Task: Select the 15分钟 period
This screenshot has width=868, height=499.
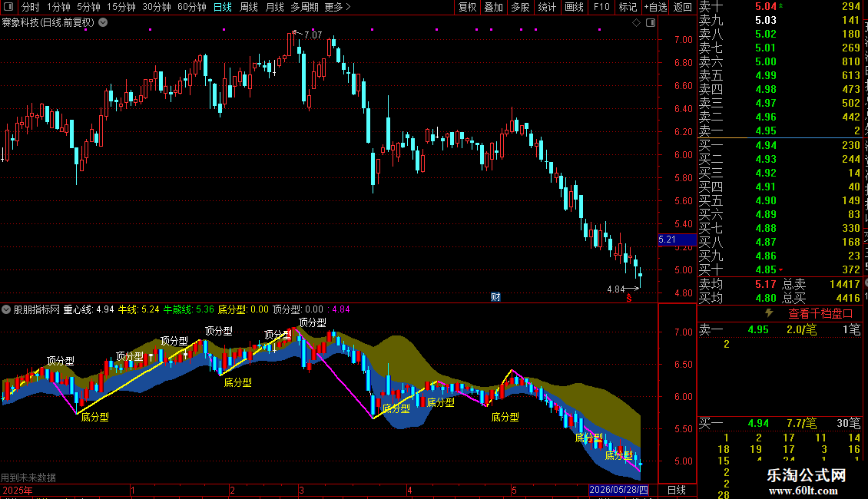Action: click(x=121, y=7)
